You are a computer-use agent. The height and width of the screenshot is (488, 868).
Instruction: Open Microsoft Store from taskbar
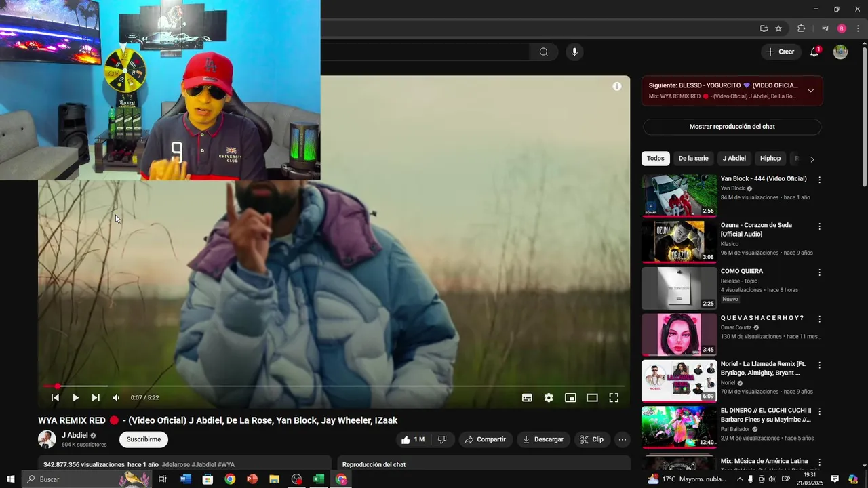(208, 479)
